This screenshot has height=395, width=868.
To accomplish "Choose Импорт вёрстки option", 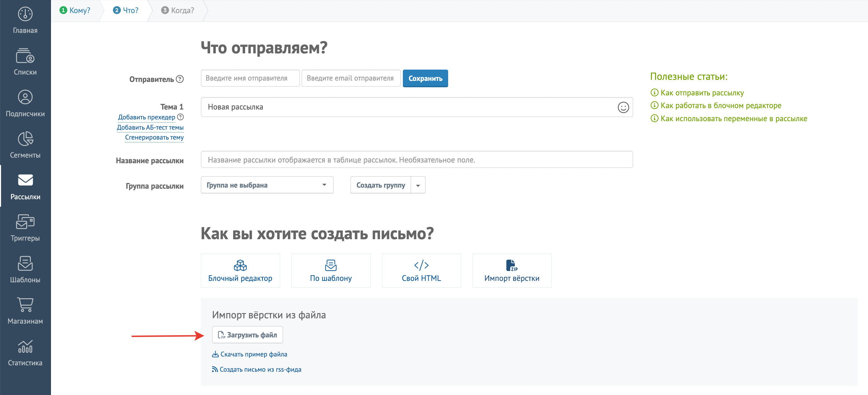I will 512,271.
